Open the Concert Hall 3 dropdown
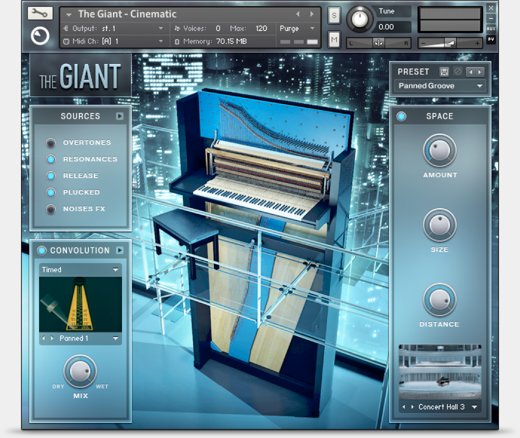This screenshot has height=438, width=520. pyautogui.click(x=440, y=407)
